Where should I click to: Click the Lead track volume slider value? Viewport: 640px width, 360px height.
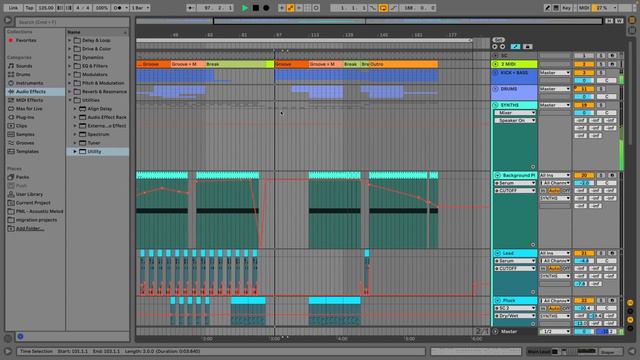point(584,261)
